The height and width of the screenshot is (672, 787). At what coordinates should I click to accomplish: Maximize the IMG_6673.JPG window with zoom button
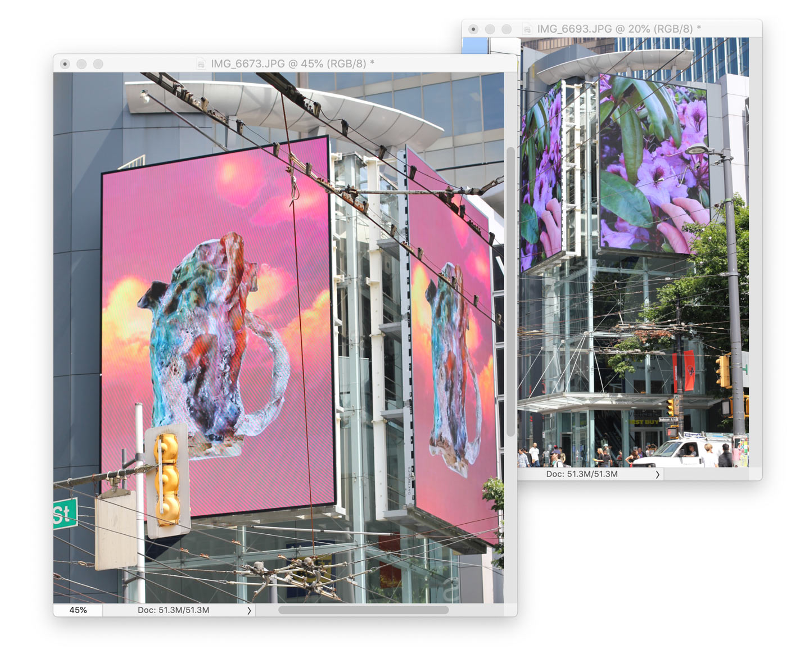click(x=98, y=64)
